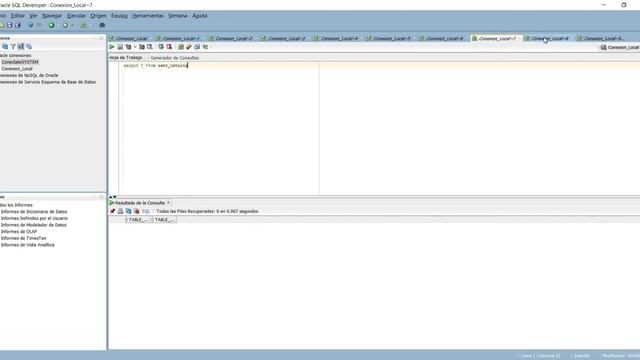Viewport: 640px width, 360px height.
Task: Click the Save All icon in main toolbar
Action: [x=18, y=25]
